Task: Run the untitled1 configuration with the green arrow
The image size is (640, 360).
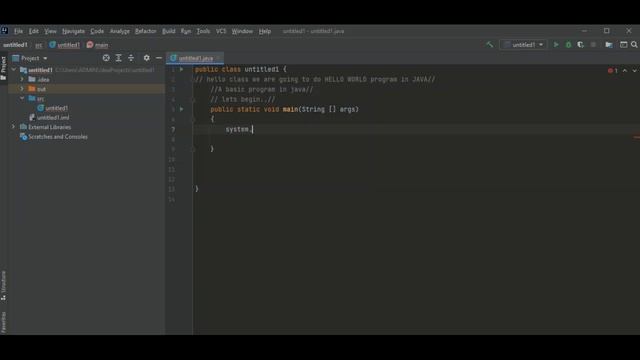Action: coord(556,44)
